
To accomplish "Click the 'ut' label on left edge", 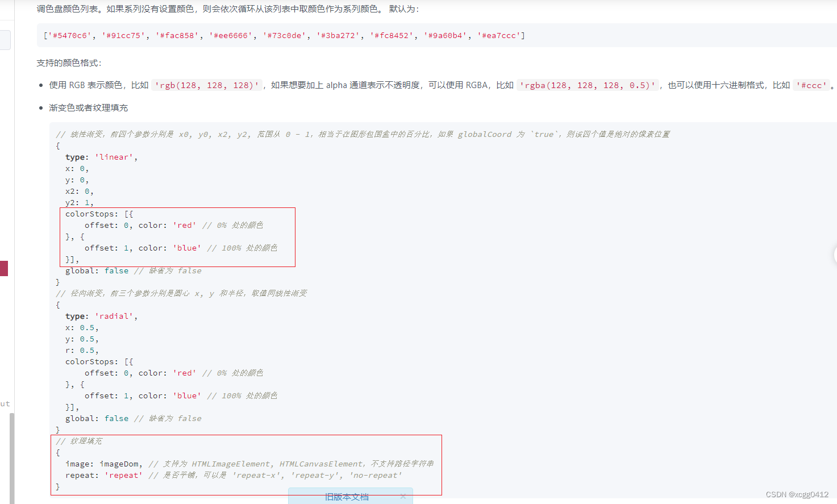I will point(5,403).
